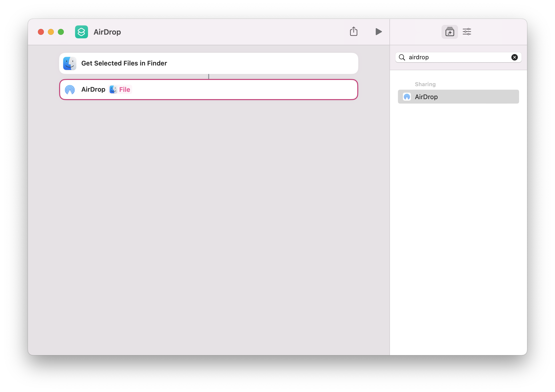
Task: Click the Finder icon in the first action
Action: pyautogui.click(x=70, y=63)
